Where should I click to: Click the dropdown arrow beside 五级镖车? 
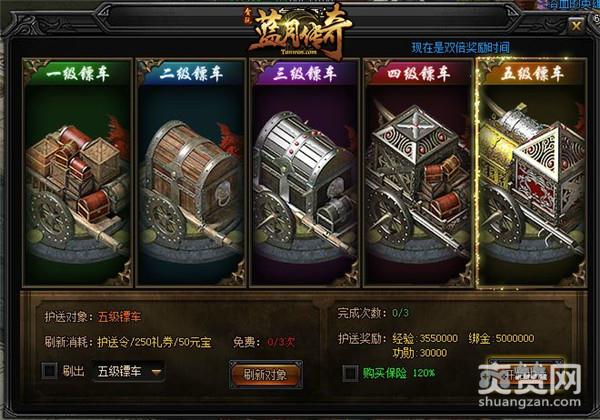coord(156,372)
